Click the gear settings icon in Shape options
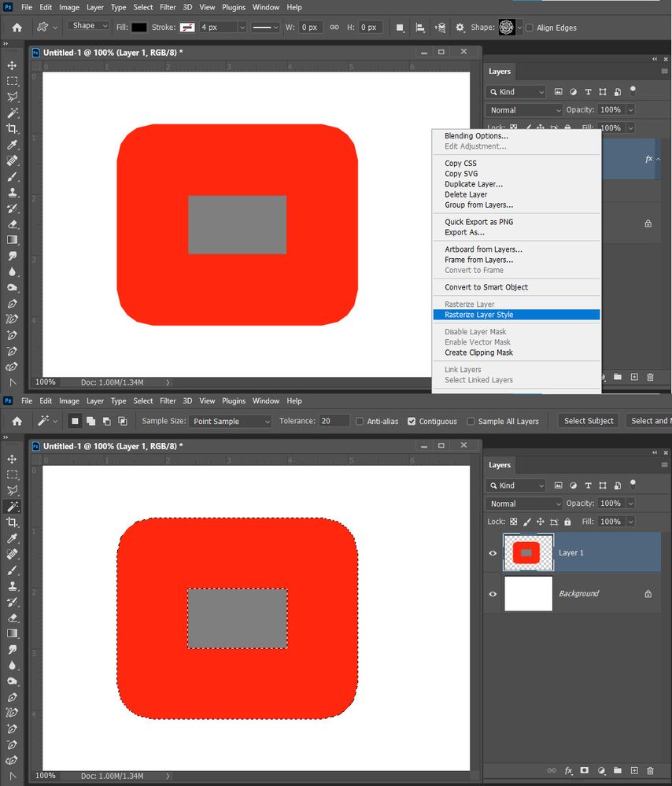Screen dimensions: 672x786 [x=460, y=28]
